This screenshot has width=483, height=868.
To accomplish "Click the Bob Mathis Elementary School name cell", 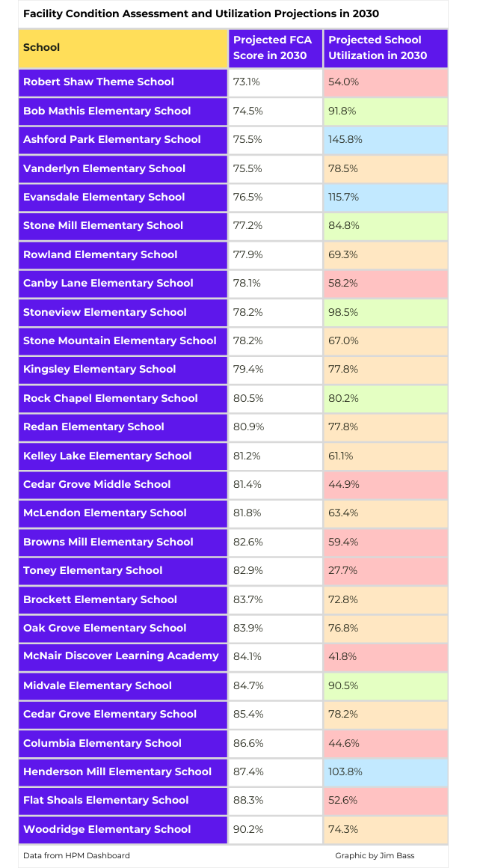I will pos(123,111).
